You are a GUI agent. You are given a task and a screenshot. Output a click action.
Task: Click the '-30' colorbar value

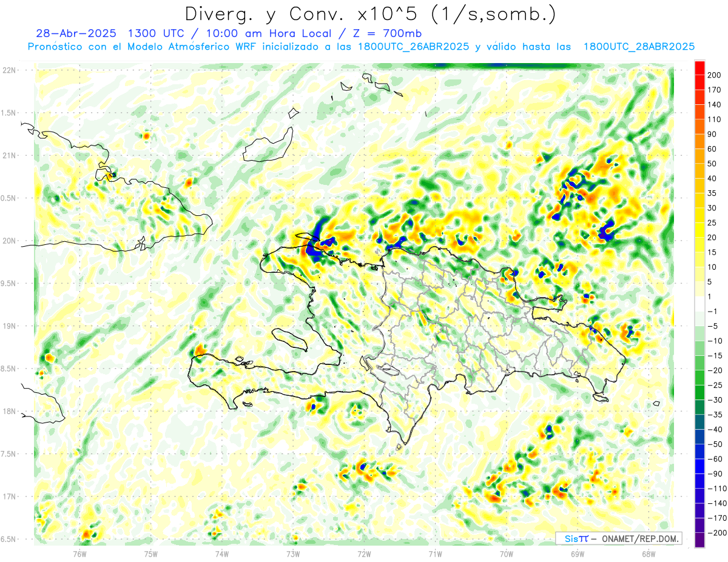714,400
